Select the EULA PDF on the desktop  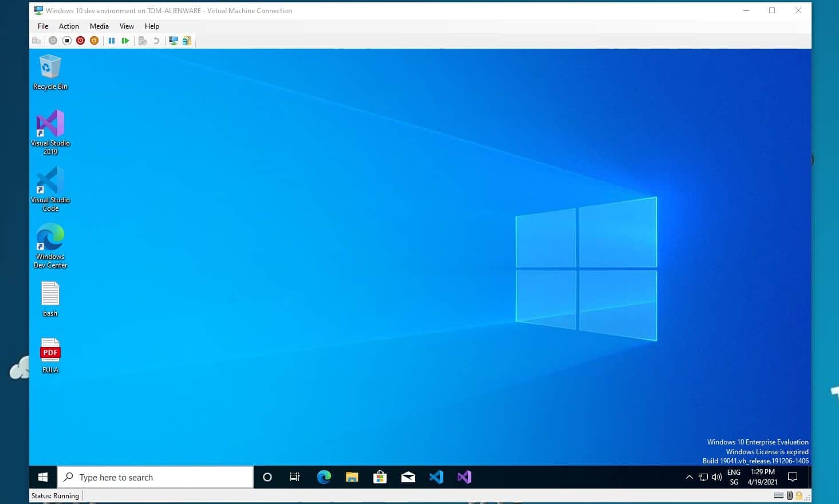coord(50,356)
